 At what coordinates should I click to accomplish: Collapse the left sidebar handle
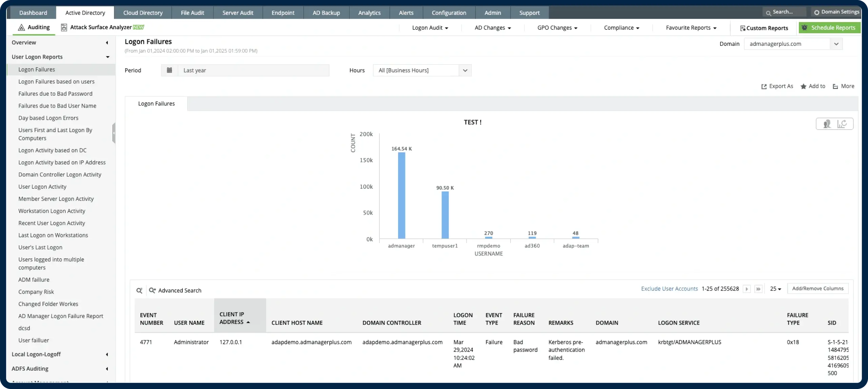point(114,133)
